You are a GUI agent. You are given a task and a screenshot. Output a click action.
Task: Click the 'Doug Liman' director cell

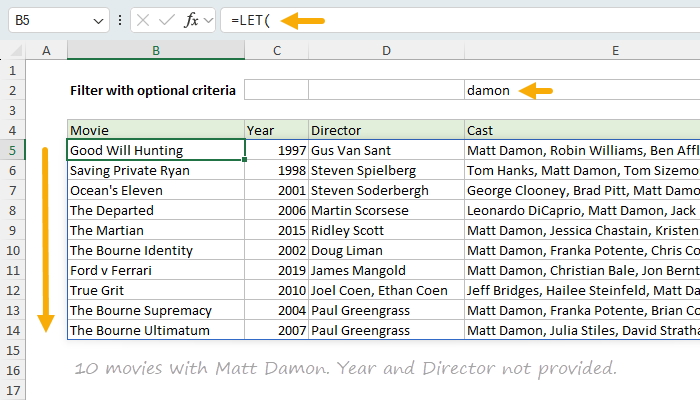tap(386, 250)
